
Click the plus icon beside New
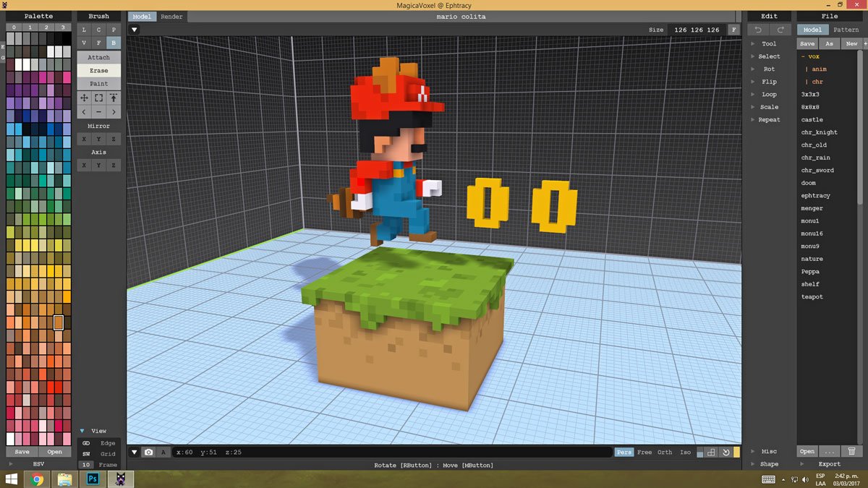pyautogui.click(x=865, y=43)
